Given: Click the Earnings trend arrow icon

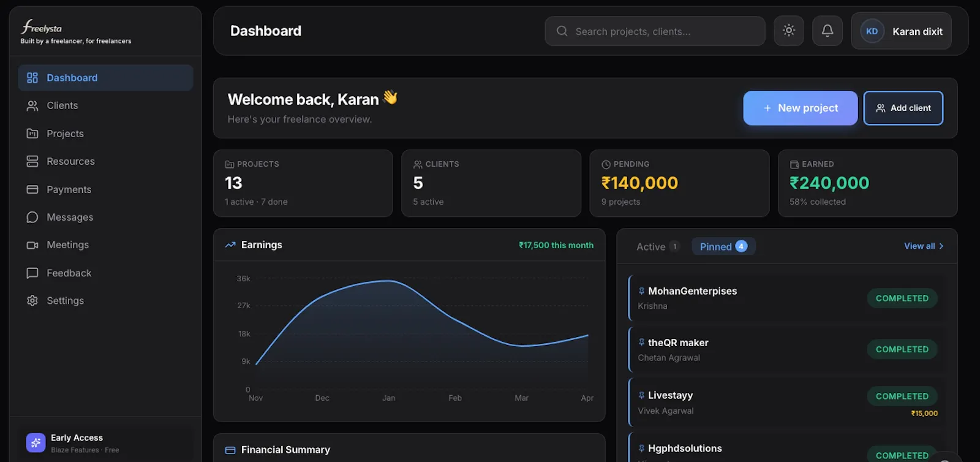Looking at the screenshot, I should coord(230,245).
